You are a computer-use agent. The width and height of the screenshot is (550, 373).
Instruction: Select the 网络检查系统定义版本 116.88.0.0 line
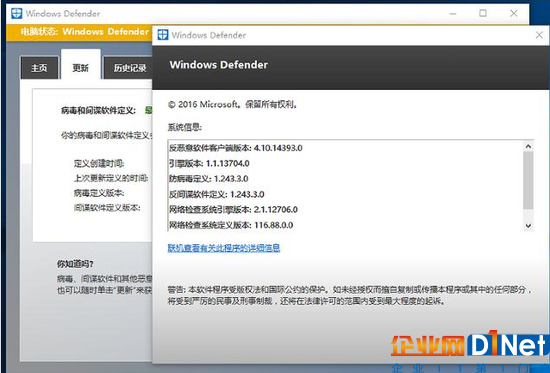231,225
